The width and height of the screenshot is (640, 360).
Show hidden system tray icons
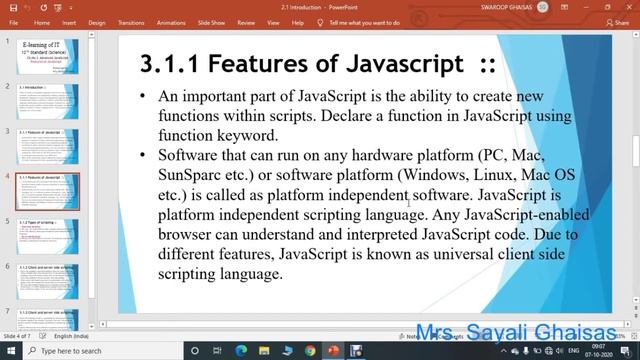[x=504, y=351]
